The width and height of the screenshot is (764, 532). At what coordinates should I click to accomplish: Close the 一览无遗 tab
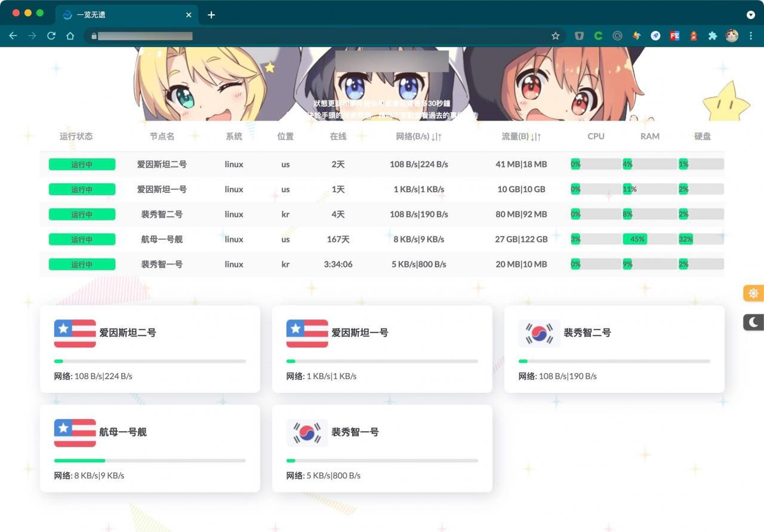[189, 15]
